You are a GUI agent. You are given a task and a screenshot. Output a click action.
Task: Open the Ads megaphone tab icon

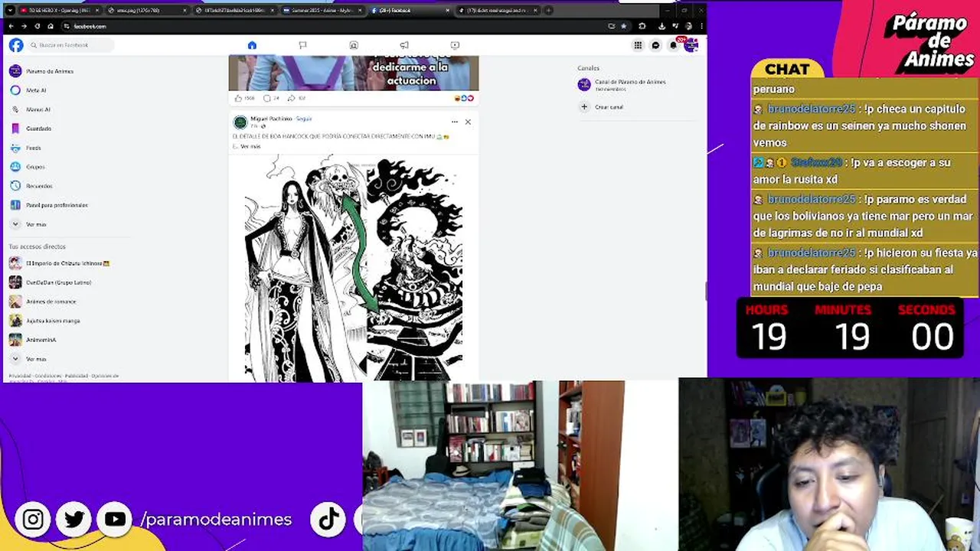click(x=404, y=45)
